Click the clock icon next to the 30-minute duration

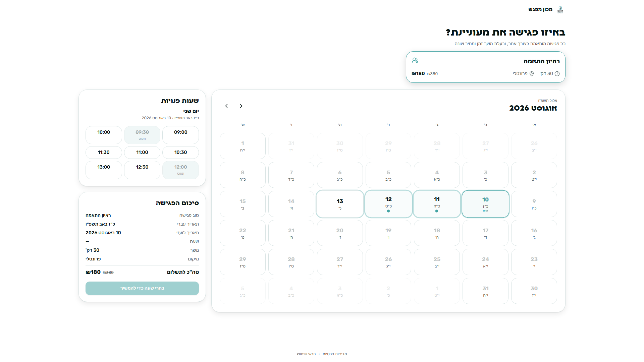[x=557, y=74]
